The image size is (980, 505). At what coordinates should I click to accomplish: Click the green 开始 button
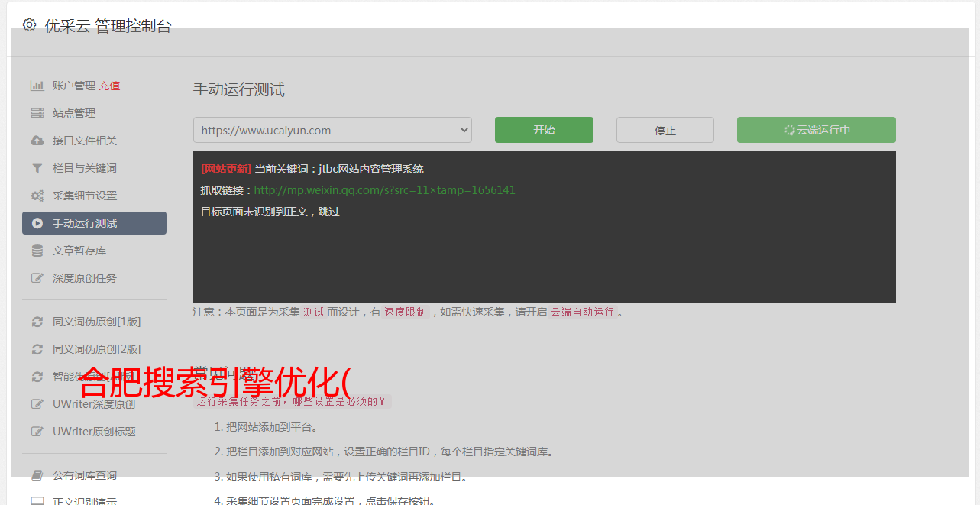click(544, 130)
